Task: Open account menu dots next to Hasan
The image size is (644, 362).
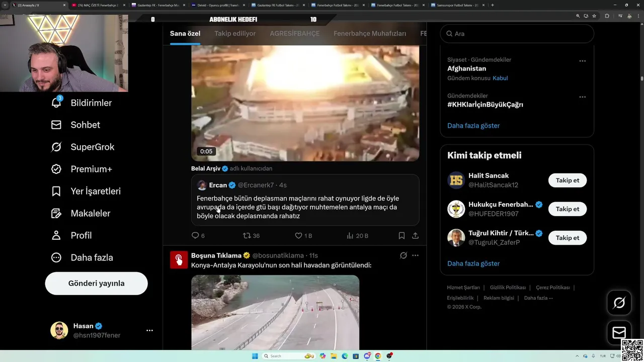Action: tap(149, 330)
